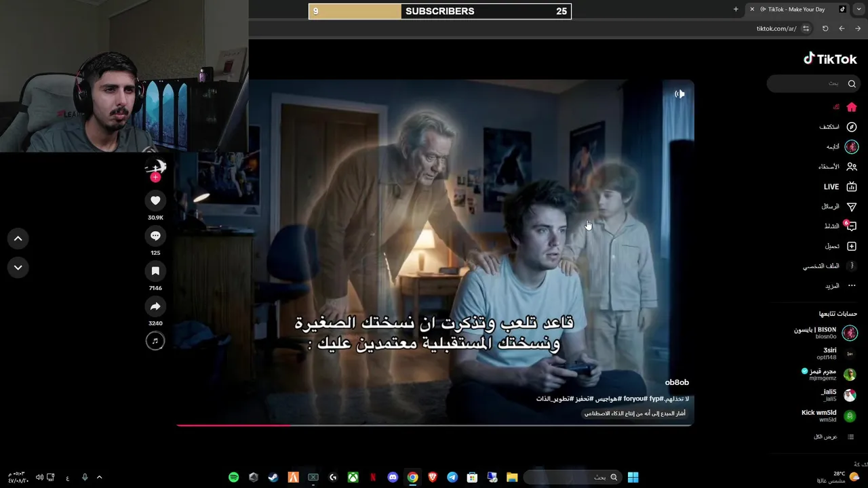Bookmark the video showing 7146 saves
Screen dimensions: 868x488
tap(155, 270)
